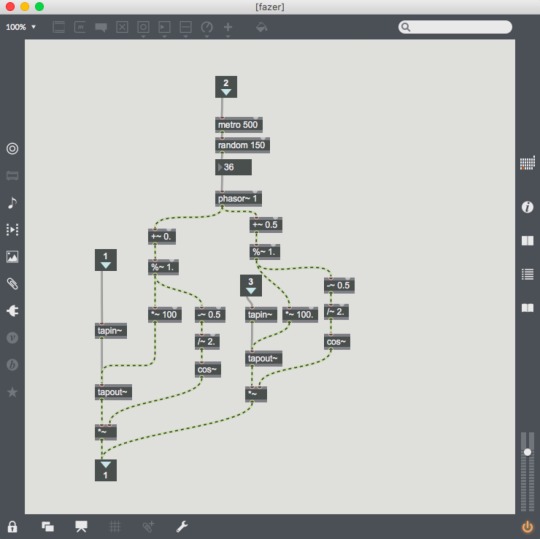Toggle the grid display in bottom toolbar
This screenshot has width=540, height=539.
click(x=115, y=526)
